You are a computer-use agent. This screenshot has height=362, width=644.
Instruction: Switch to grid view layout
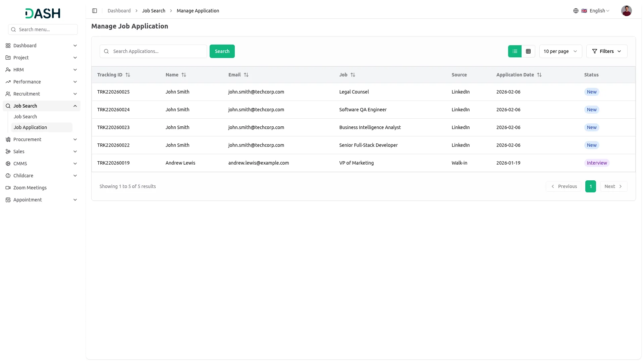coord(528,51)
